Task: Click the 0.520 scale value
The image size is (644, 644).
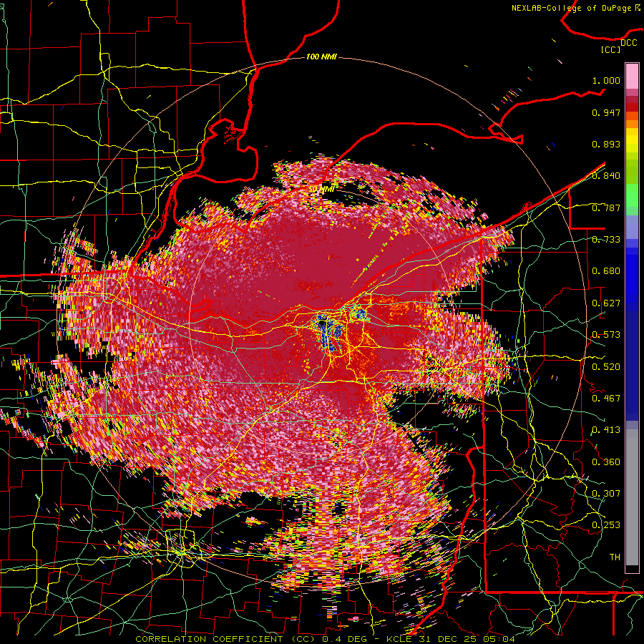Action: pyautogui.click(x=606, y=367)
